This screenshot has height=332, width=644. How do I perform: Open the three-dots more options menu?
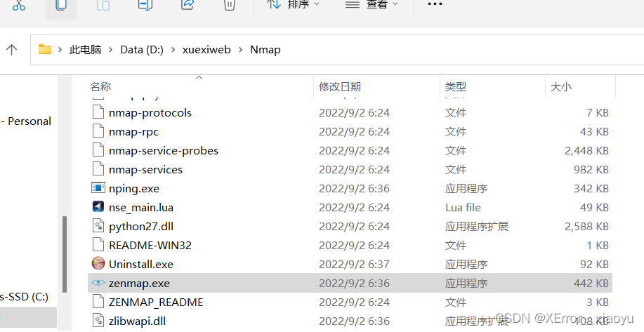[435, 4]
